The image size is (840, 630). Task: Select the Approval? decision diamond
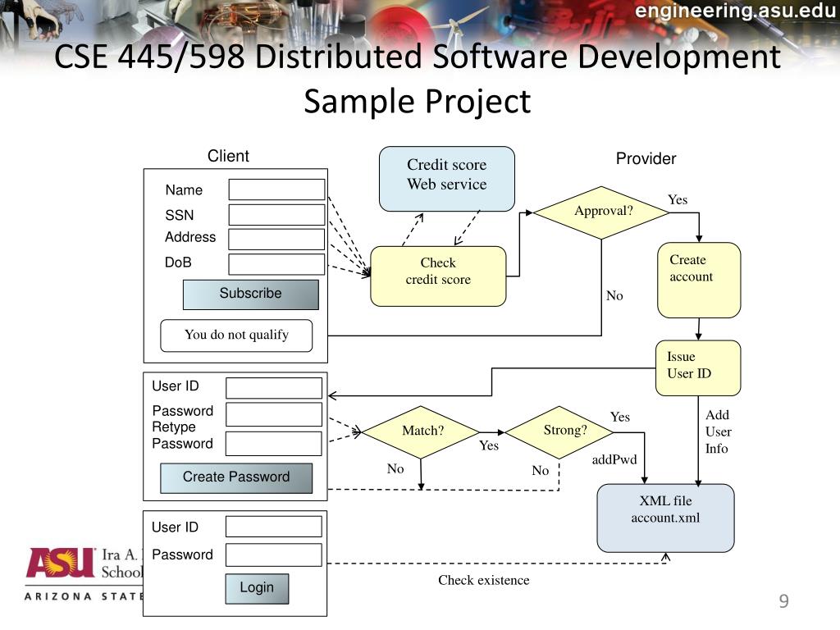click(x=601, y=212)
